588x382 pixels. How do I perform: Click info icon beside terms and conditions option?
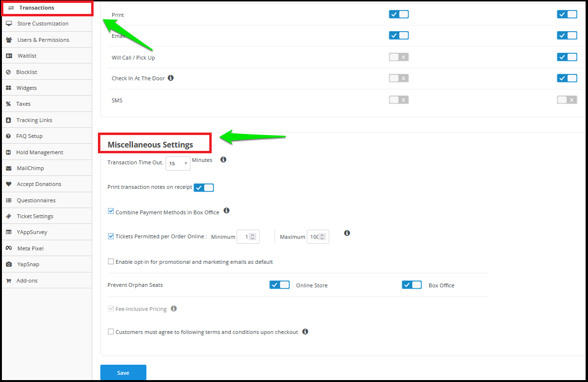click(305, 332)
